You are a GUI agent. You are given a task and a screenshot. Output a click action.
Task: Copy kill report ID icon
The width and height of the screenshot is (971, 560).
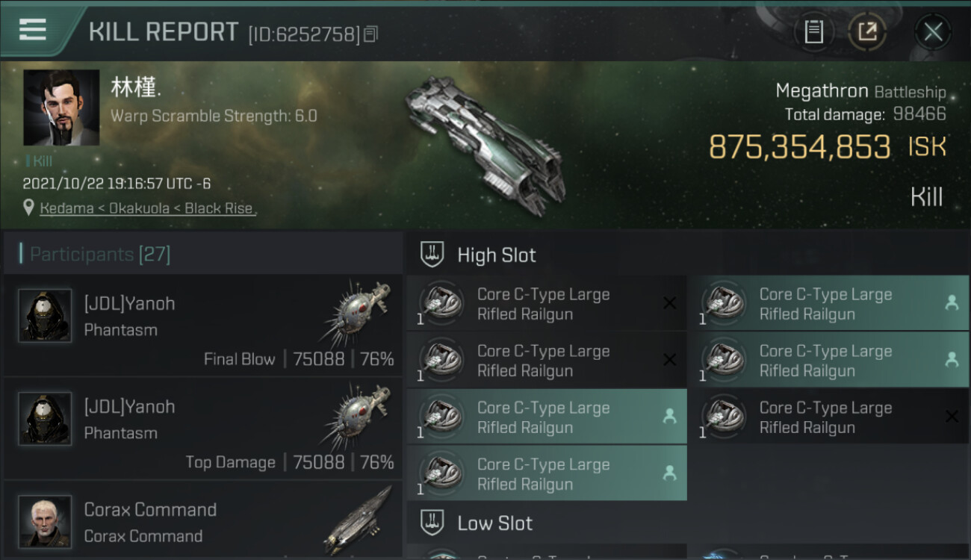coord(371,34)
